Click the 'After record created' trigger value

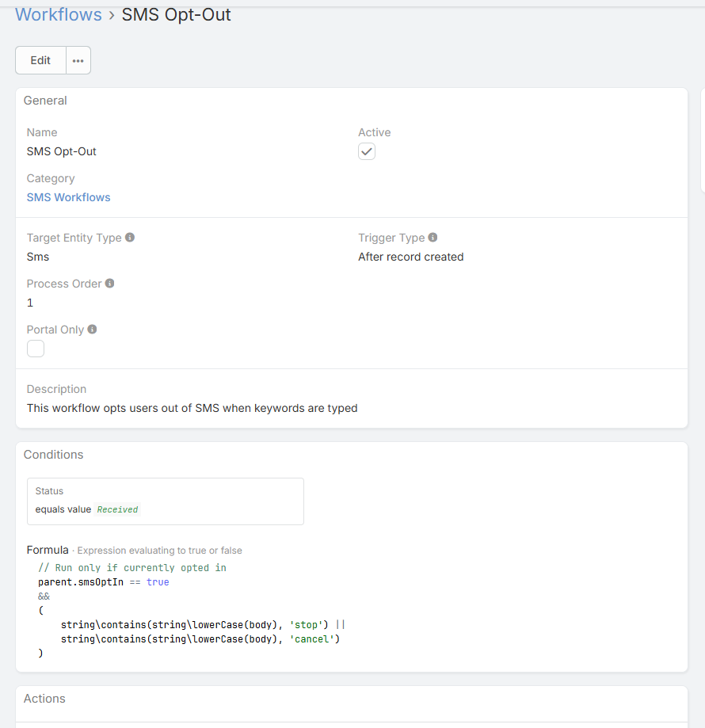point(410,257)
